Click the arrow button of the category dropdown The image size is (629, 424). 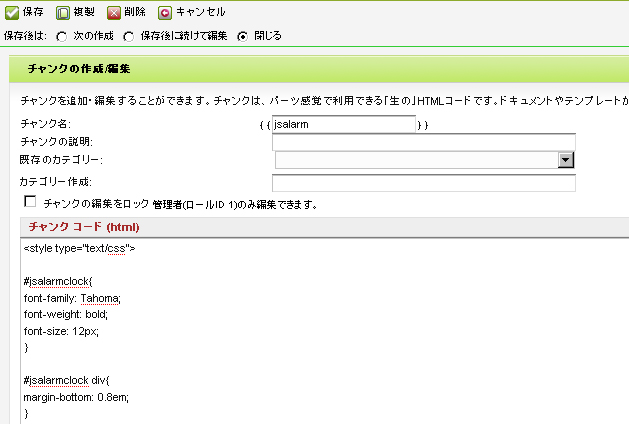[x=565, y=160]
